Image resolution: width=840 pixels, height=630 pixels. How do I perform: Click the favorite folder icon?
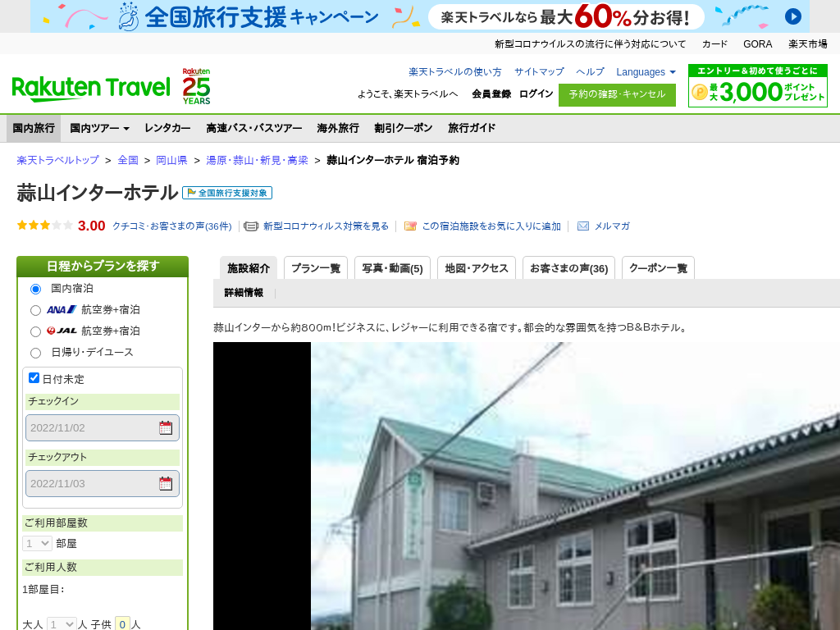[x=410, y=226]
